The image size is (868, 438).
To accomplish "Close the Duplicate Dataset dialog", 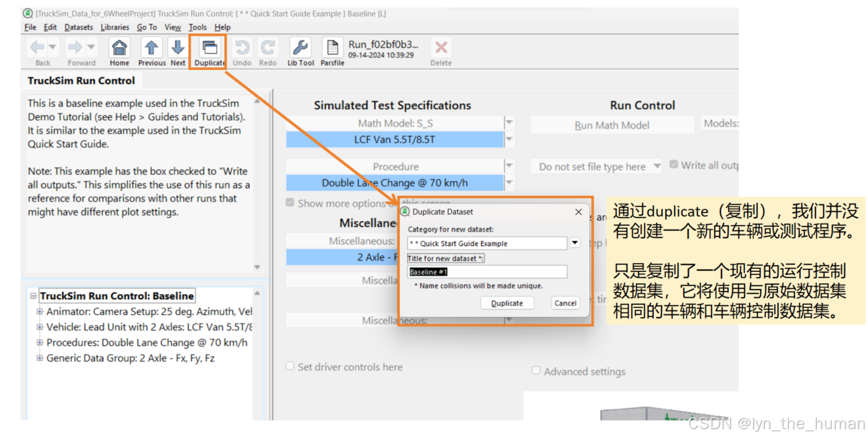I will 578,212.
